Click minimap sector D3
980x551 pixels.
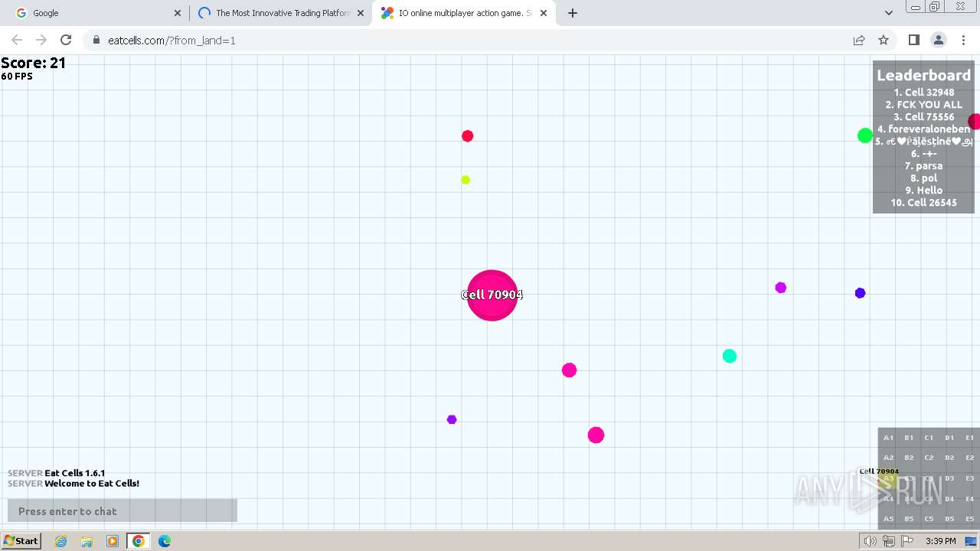coord(949,478)
